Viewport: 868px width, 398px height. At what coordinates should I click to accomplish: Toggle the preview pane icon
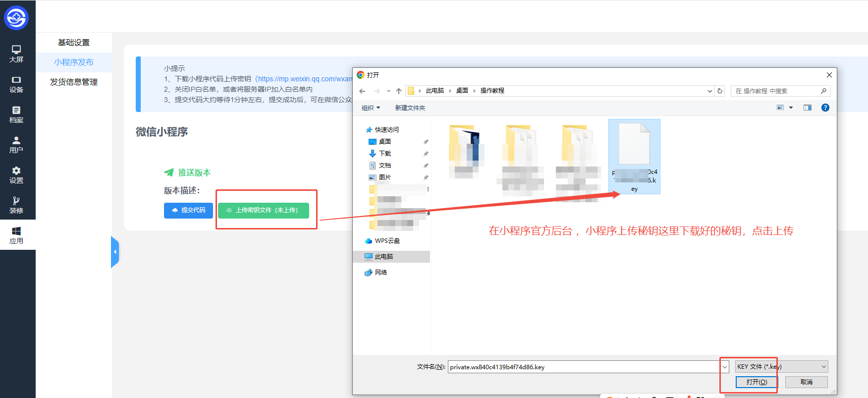(808, 108)
